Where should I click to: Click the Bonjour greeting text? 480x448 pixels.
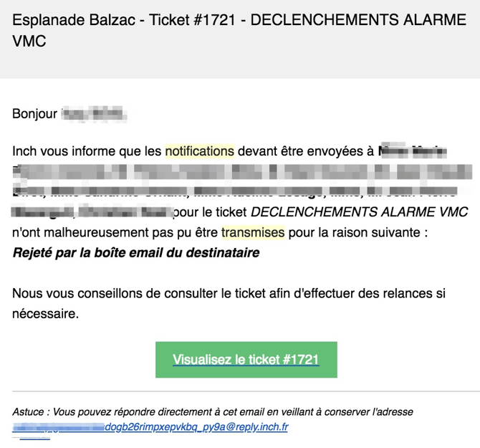tap(34, 113)
